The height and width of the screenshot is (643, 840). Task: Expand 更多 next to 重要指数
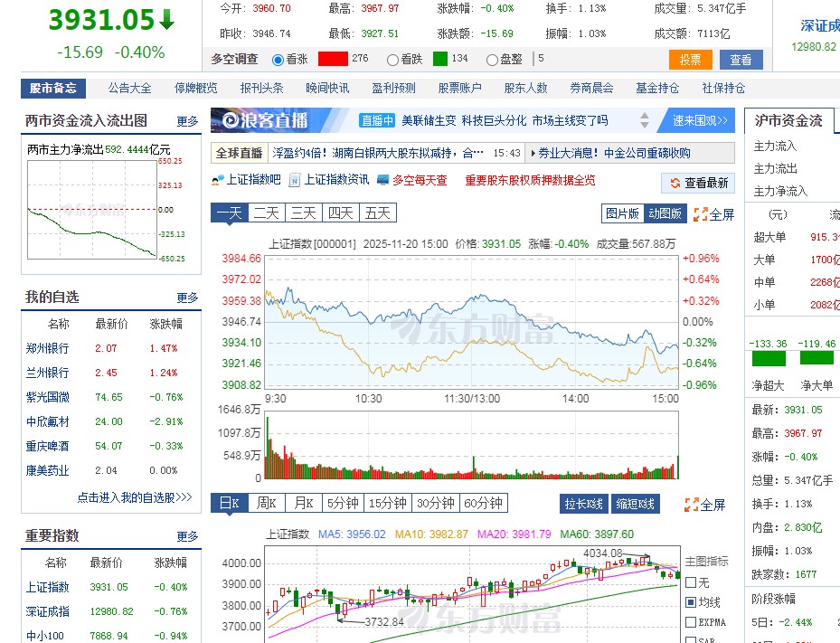[x=186, y=535]
